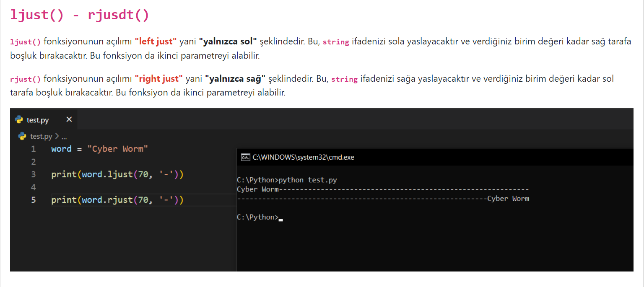
Task: Click the blinking cursor at C:\Python> prompt
Action: (280, 218)
